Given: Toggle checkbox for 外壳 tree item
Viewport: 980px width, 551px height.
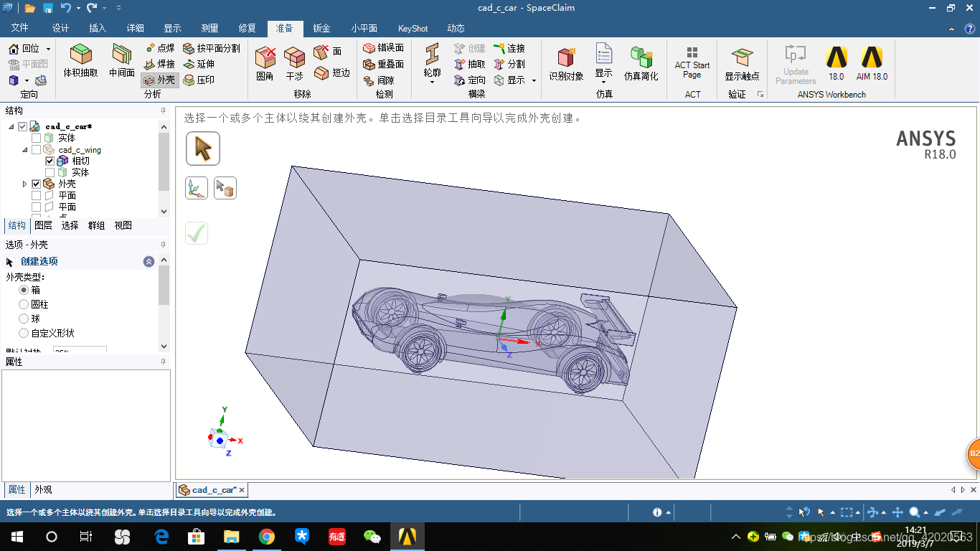Looking at the screenshot, I should 36,184.
